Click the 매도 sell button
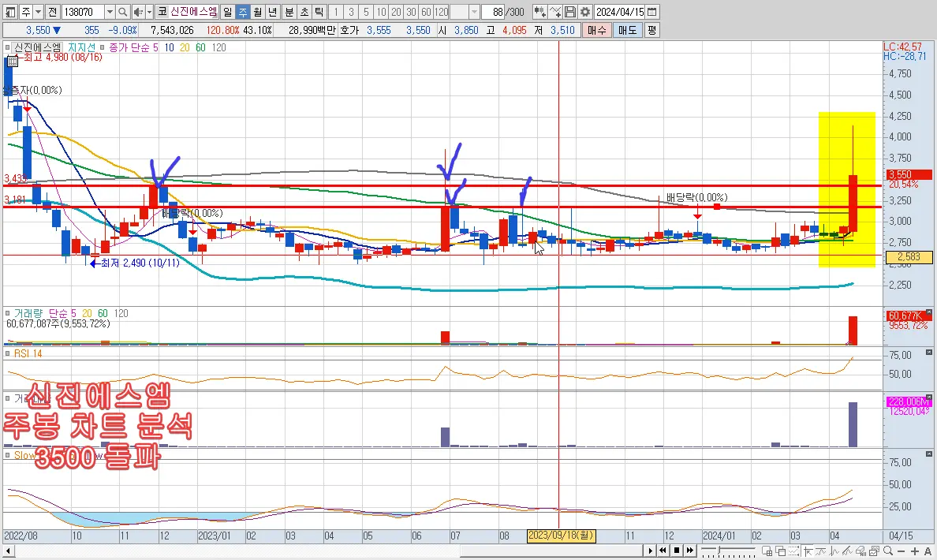Viewport: 937px width, 560px height. pyautogui.click(x=628, y=30)
